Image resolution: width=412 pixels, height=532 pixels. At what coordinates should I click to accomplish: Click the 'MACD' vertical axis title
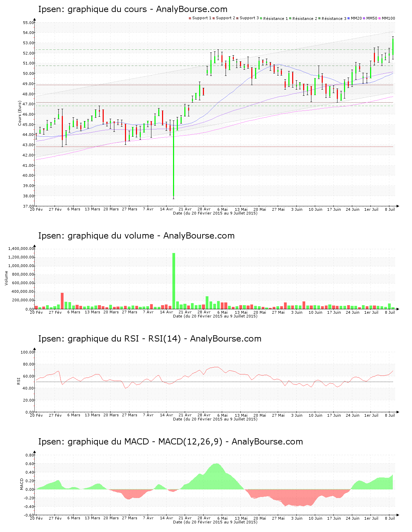coord(21,484)
